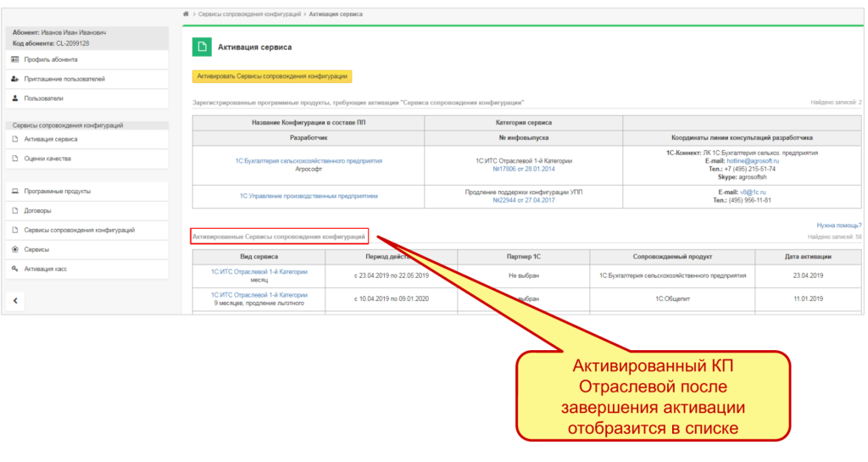Click v8@1c.ru email link
This screenshot has width=868, height=462.
[753, 192]
